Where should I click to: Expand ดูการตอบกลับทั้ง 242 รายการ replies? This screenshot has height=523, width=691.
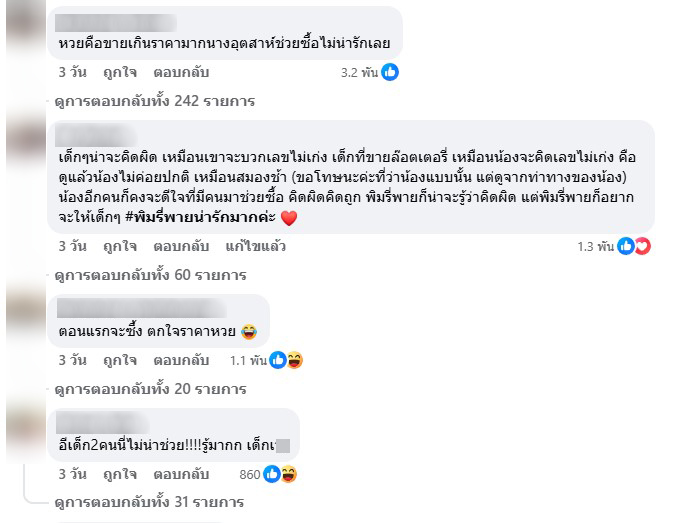(155, 101)
